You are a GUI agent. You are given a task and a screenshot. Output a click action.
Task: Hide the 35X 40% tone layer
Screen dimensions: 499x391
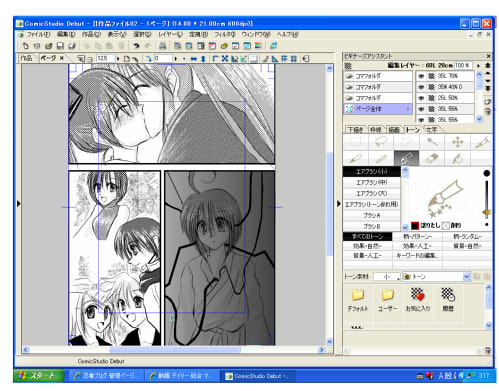(x=421, y=87)
